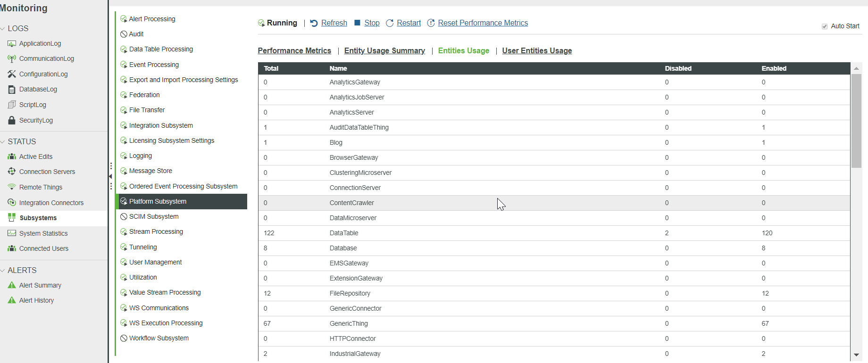Screen dimensions: 868x363
Task: Click the Audit disabled status icon
Action: pyautogui.click(x=124, y=34)
